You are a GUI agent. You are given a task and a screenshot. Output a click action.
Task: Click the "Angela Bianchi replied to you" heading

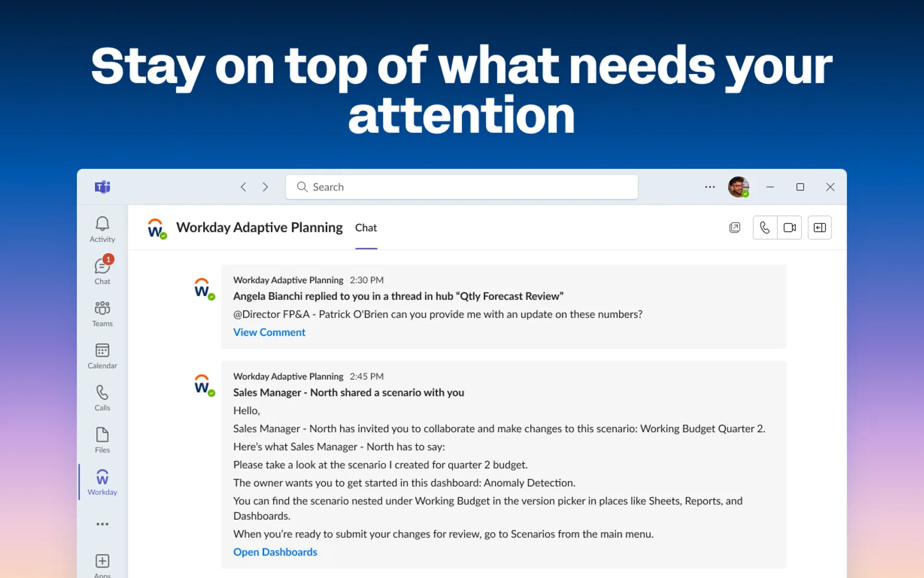coord(398,296)
